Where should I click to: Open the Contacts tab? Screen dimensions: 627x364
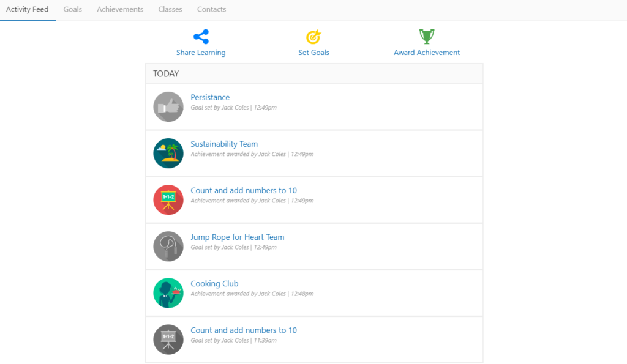pyautogui.click(x=211, y=9)
